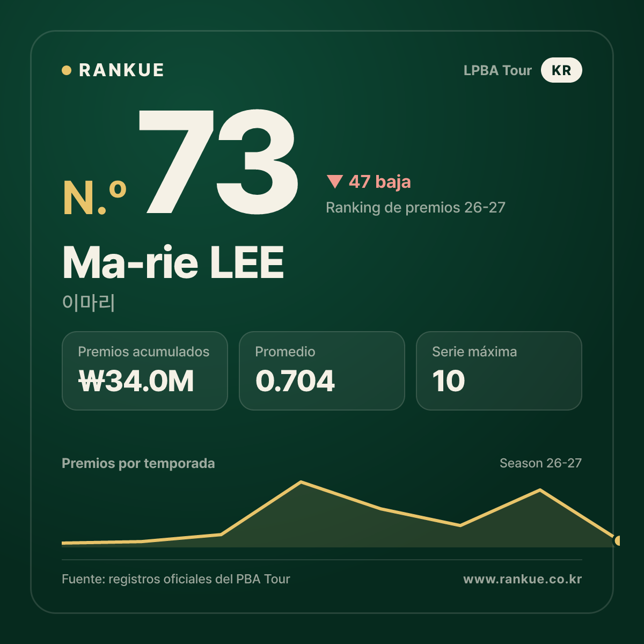The height and width of the screenshot is (644, 644).
Task: Click the 'Premios por temporada' chart heading
Action: (138, 464)
